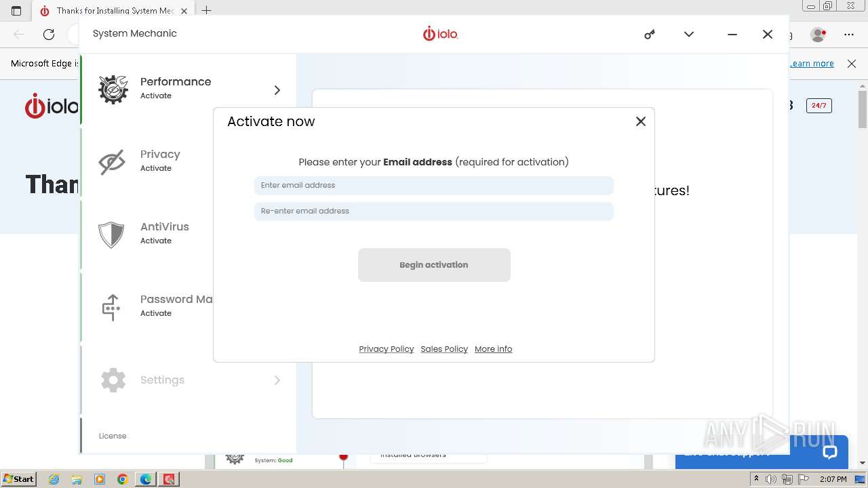Switch to Edge taskbar icon
The width and height of the screenshot is (868, 488).
pos(146,479)
